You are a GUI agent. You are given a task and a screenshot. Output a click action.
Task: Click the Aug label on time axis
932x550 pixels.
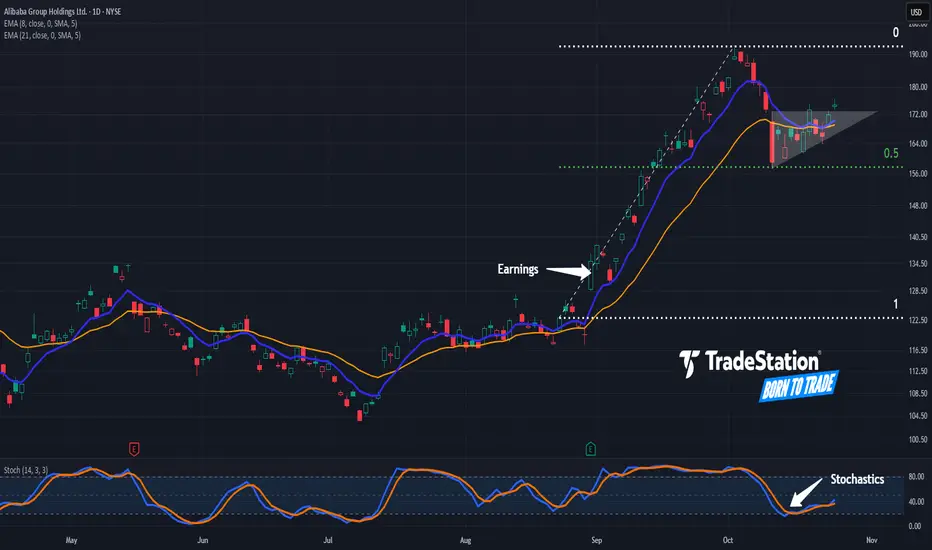(465, 540)
